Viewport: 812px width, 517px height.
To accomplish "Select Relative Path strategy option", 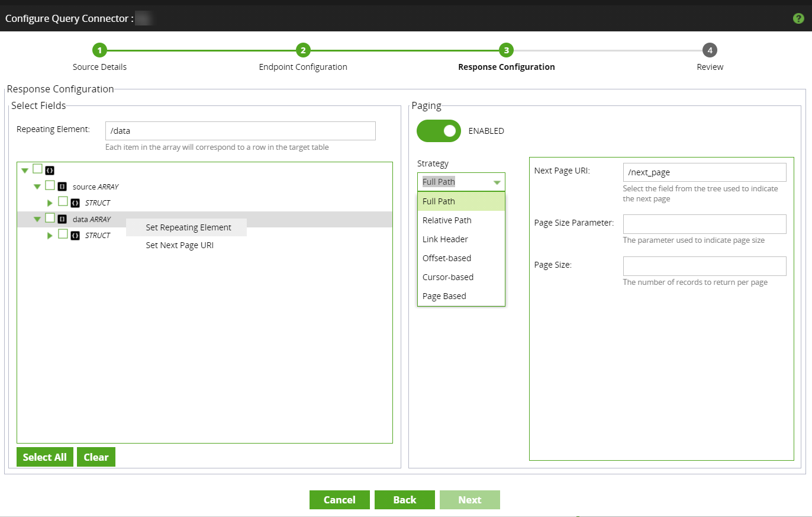I will tap(461, 220).
